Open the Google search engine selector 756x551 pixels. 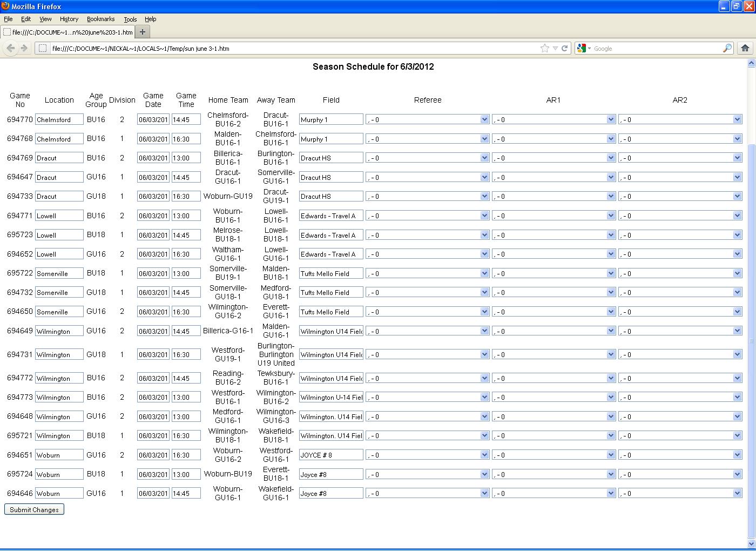[584, 48]
